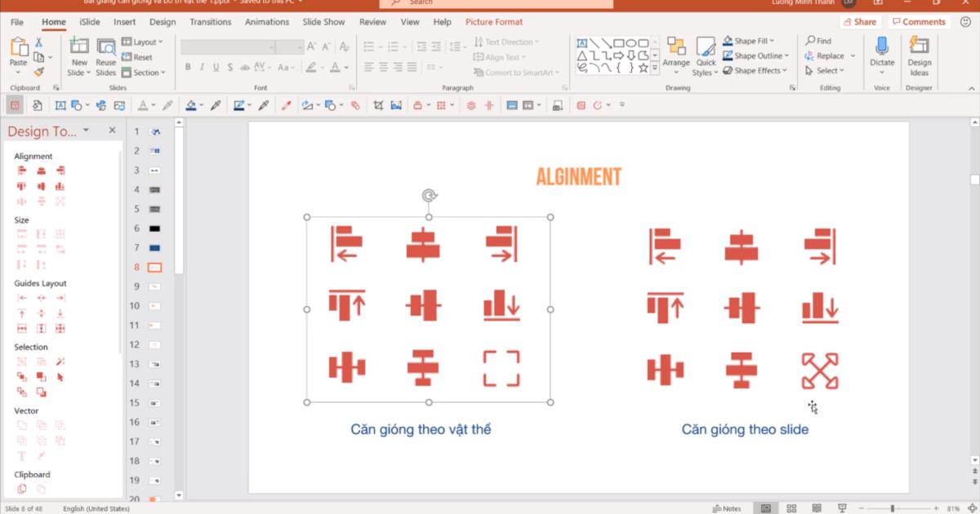Open the Layout dropdown
980x514 pixels.
(x=143, y=42)
